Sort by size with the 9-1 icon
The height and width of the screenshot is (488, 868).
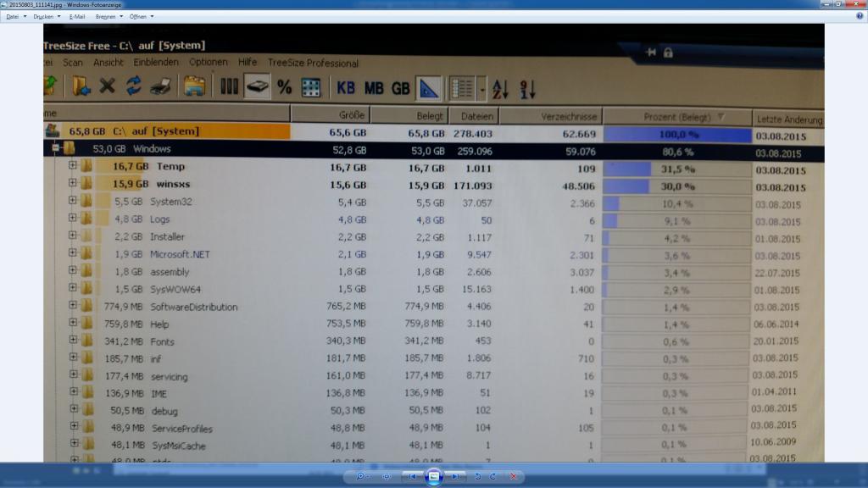(527, 89)
